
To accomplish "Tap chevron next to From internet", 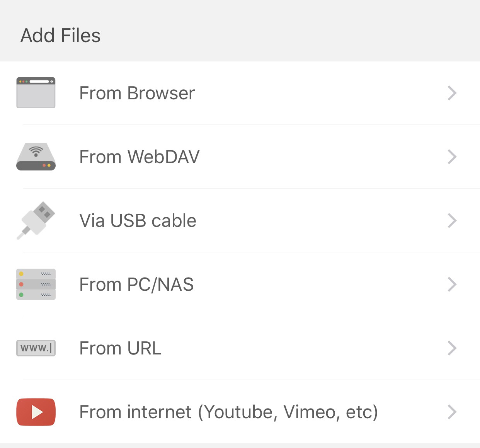I will click(452, 412).
